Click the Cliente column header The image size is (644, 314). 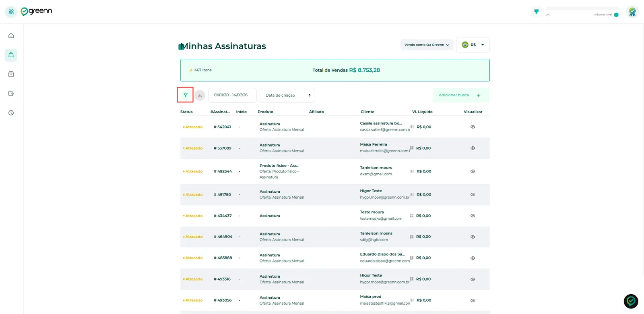(367, 112)
